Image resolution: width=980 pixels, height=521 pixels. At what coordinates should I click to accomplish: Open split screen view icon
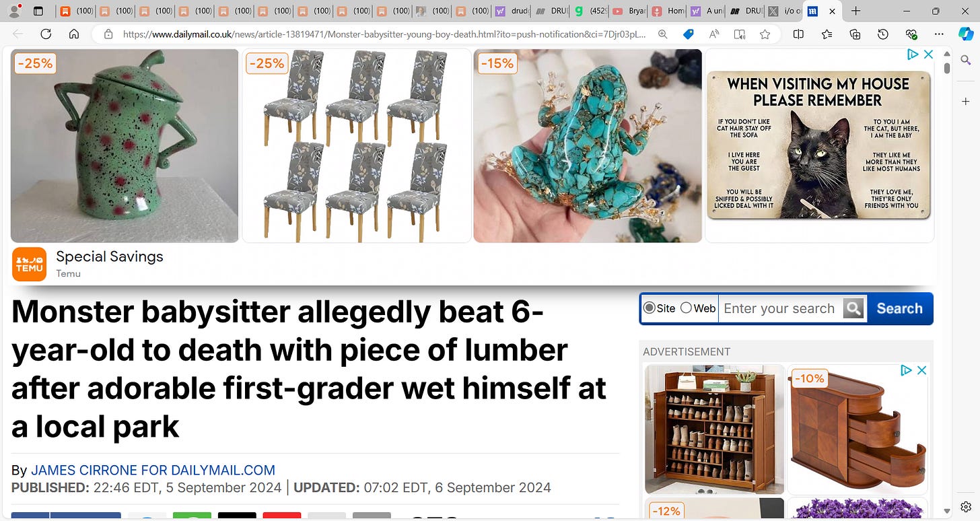[798, 34]
